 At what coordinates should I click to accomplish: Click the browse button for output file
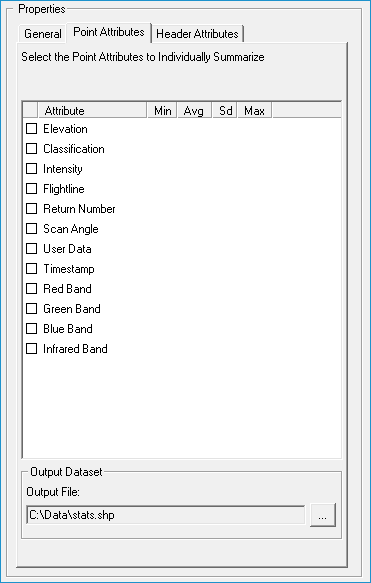323,515
